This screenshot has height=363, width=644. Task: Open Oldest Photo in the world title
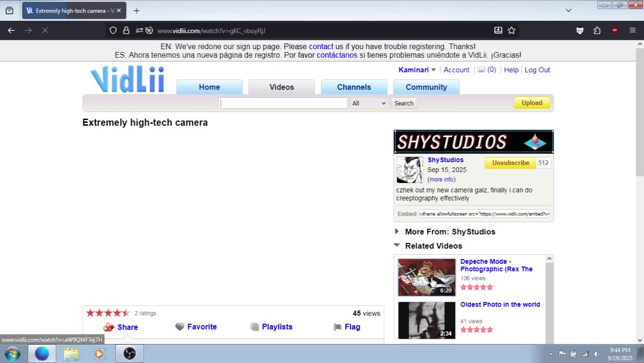pos(500,304)
